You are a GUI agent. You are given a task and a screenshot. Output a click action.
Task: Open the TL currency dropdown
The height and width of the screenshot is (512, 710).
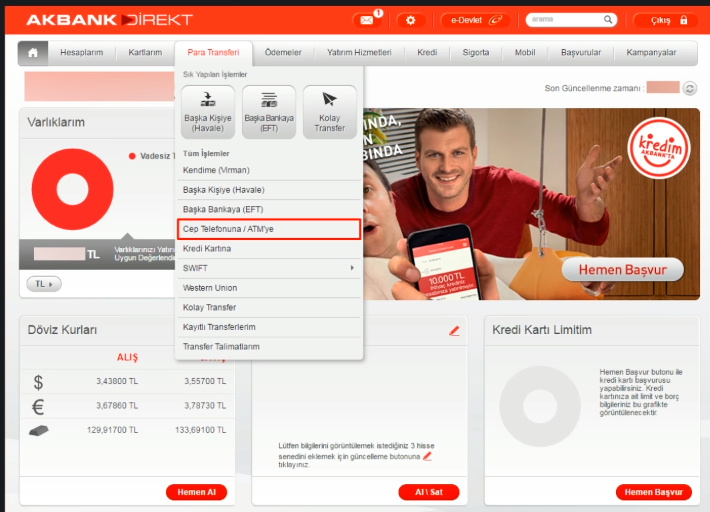point(44,284)
